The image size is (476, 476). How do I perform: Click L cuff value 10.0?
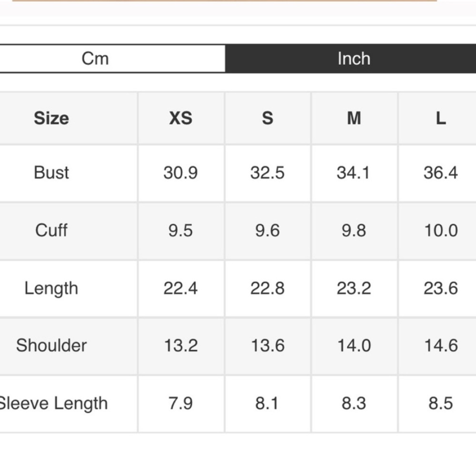pos(441,230)
